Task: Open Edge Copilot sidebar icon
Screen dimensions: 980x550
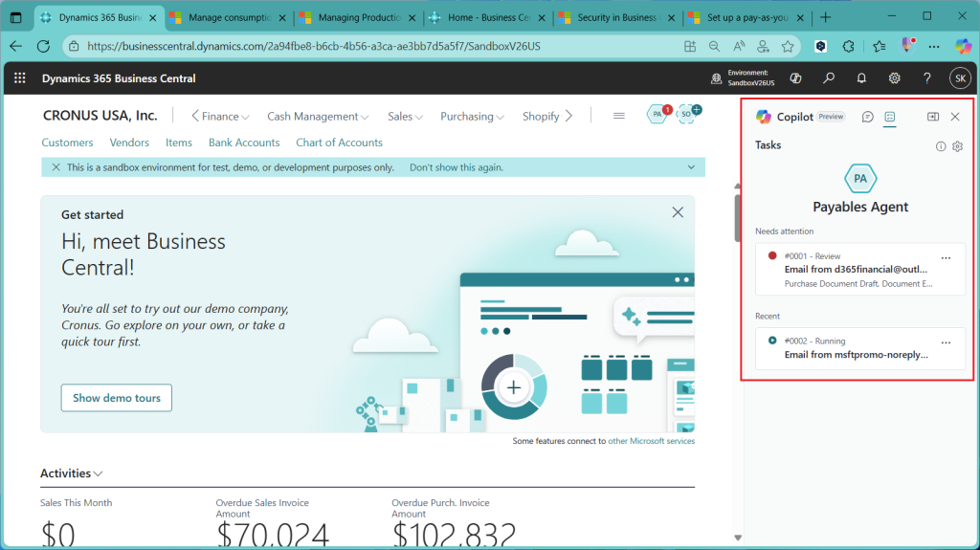Action: tap(963, 46)
